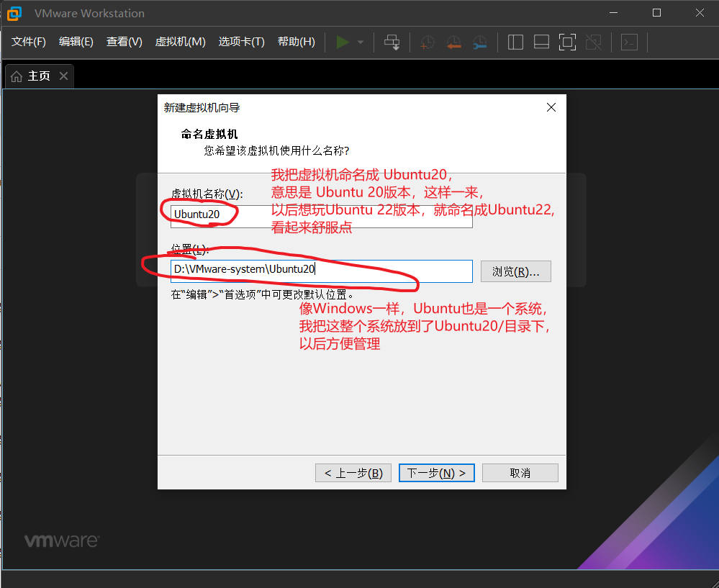Open the 文件(F) menu
The width and height of the screenshot is (719, 588).
tap(29, 42)
